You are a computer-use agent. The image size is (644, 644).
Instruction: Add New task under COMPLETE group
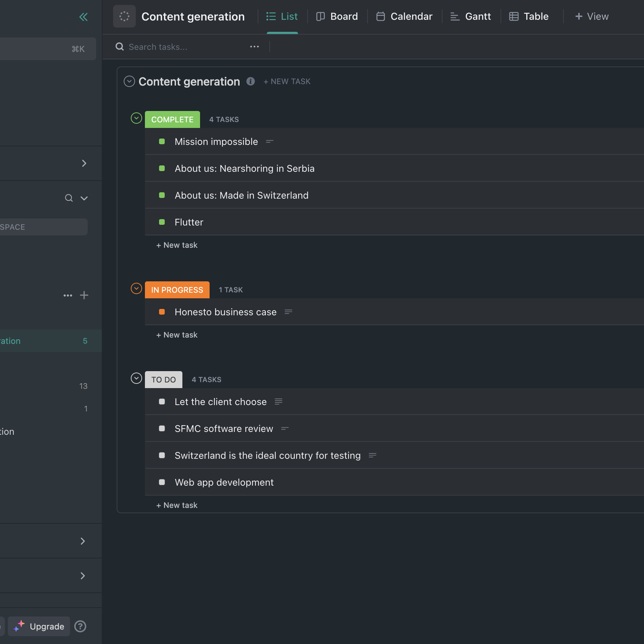tap(177, 245)
